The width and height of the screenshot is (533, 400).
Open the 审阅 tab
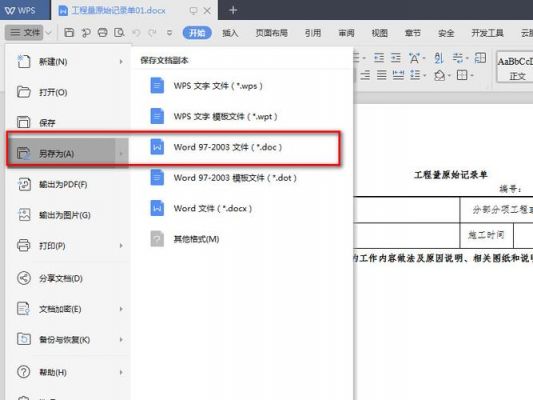[x=346, y=33]
